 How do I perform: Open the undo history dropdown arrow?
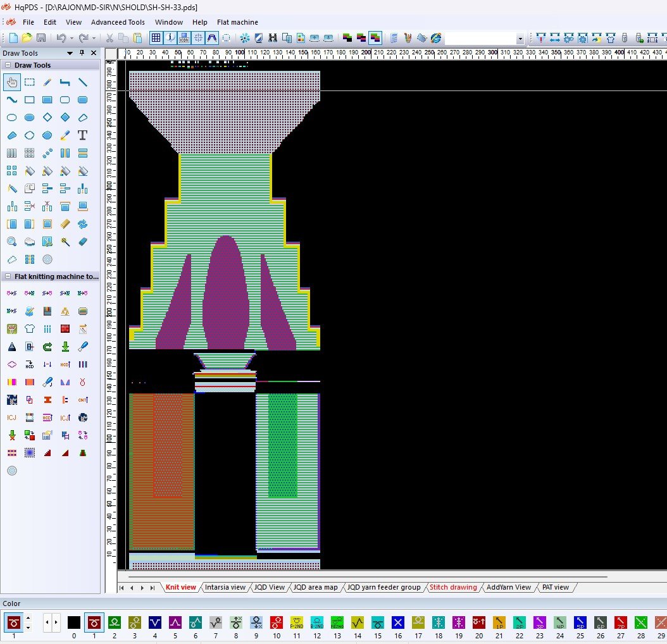tap(72, 39)
